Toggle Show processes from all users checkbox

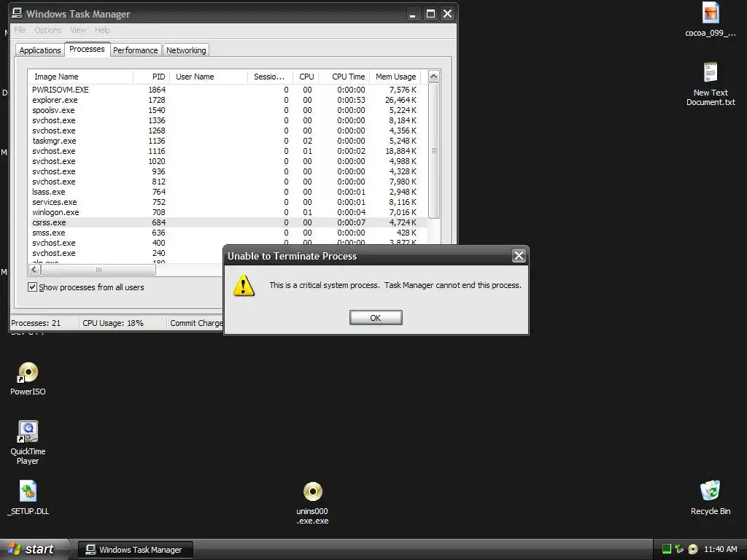[x=32, y=287]
